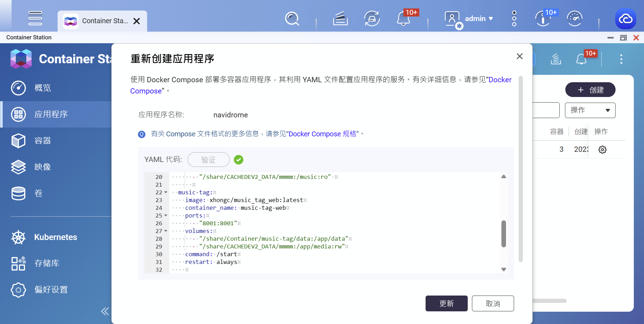Open the settings gear for the application row
The height and width of the screenshot is (324, 644).
(603, 150)
